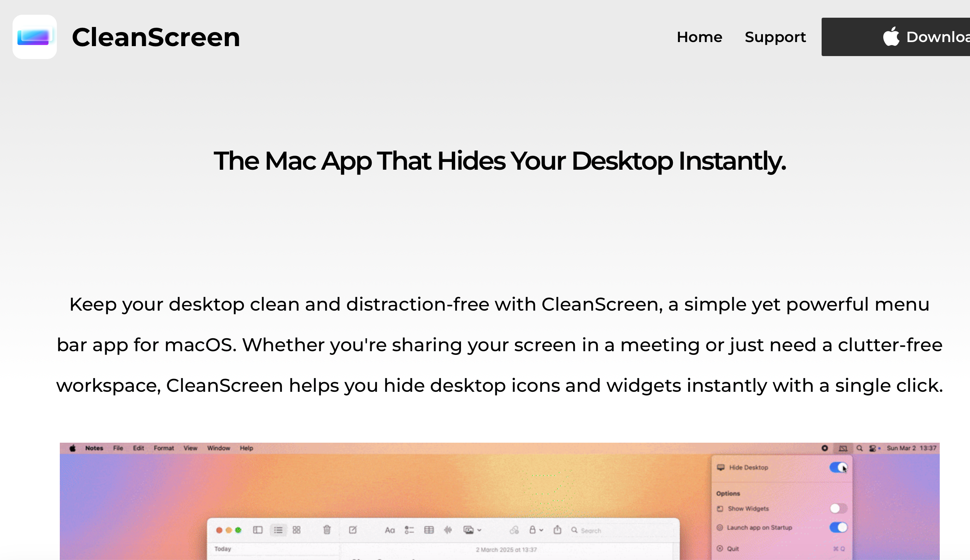Viewport: 970px width, 560px height.
Task: Turn off Launch app on Startup switch
Action: point(838,527)
